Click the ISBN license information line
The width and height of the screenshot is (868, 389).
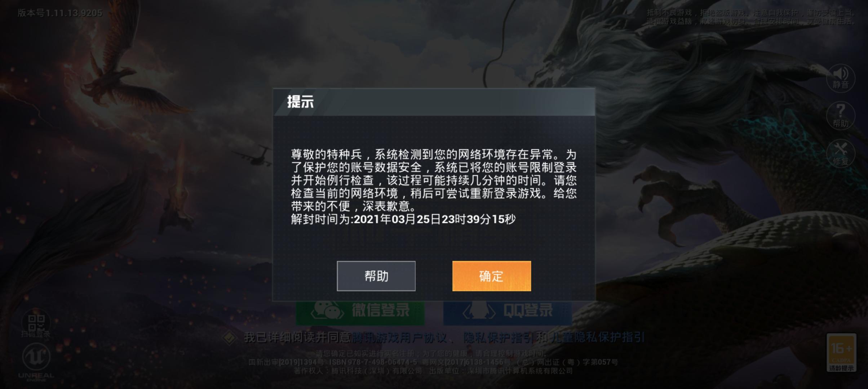433,362
